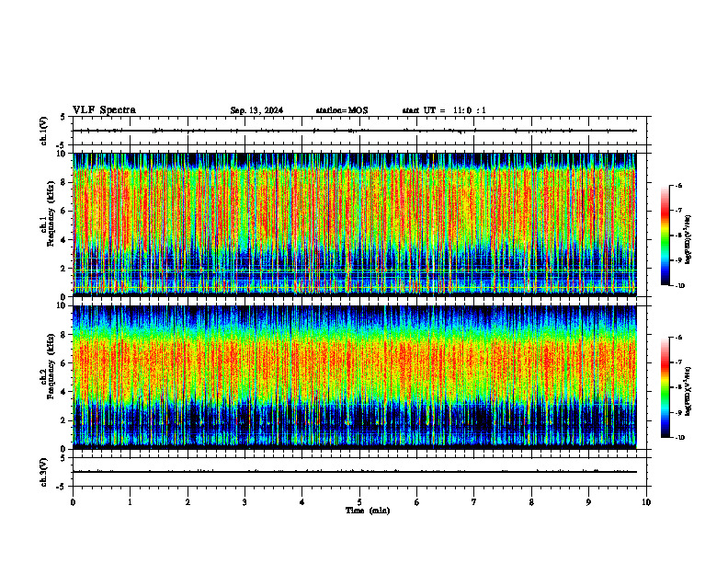This screenshot has height=563, width=728.
Task: Click the "-6" label on ch.1 color bar
Action: click(x=678, y=185)
